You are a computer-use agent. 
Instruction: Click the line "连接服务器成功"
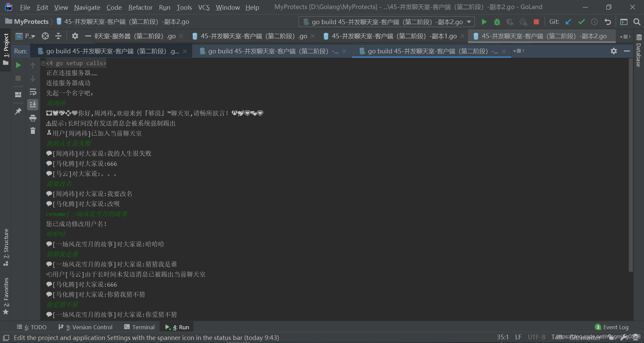(x=68, y=83)
